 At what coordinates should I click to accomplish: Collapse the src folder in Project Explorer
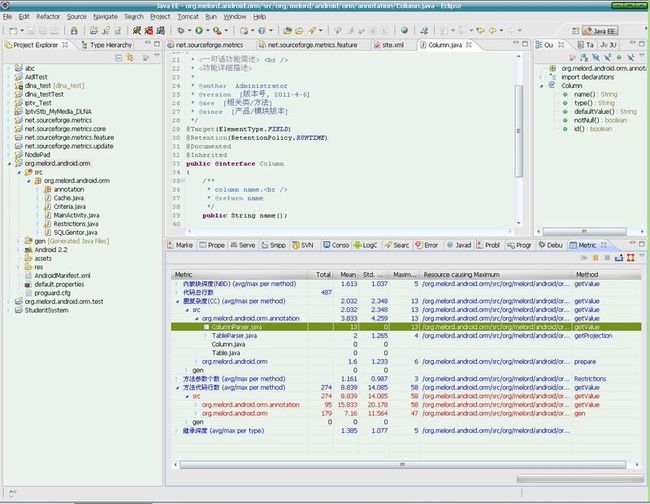tap(19, 172)
